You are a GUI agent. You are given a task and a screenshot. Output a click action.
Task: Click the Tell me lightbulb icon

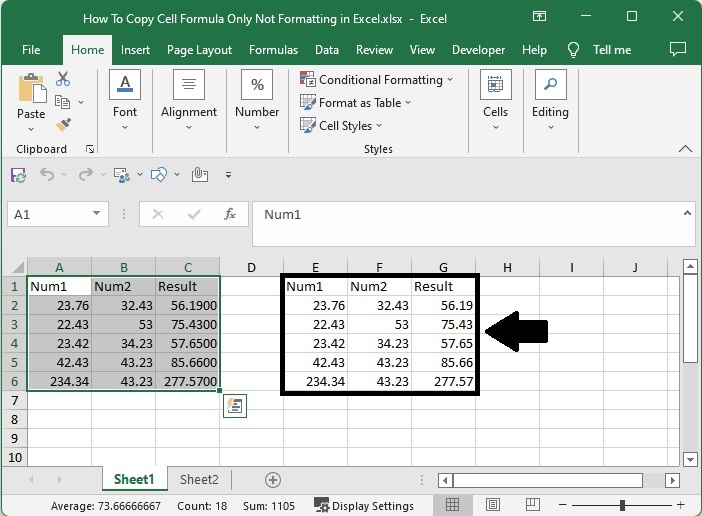573,50
